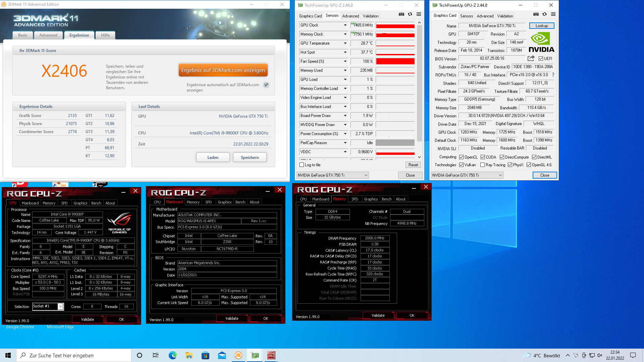The image size is (644, 362).
Task: Click the screenshot camera icon in GPU-Z Sensors window
Action: 401,14
